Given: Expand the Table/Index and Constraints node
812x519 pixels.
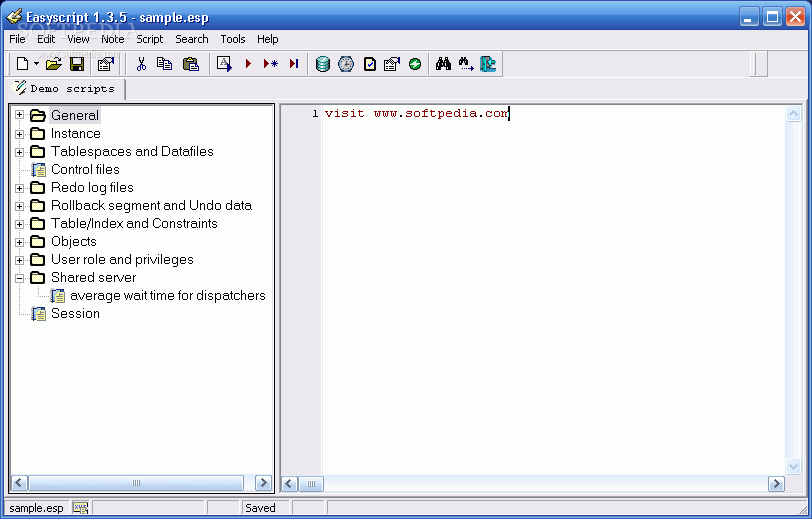Looking at the screenshot, I should coord(20,224).
